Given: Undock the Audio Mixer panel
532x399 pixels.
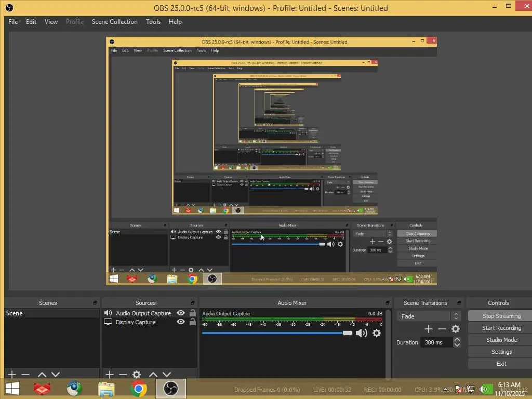Looking at the screenshot, I should pyautogui.click(x=388, y=303).
